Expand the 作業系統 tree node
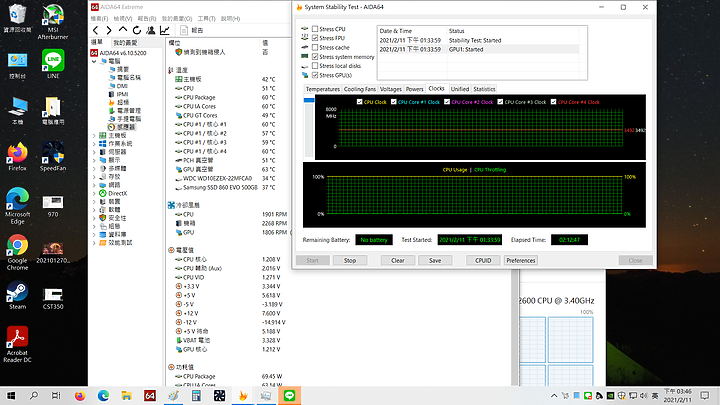Viewport: 720px width, 405px height. click(x=94, y=144)
